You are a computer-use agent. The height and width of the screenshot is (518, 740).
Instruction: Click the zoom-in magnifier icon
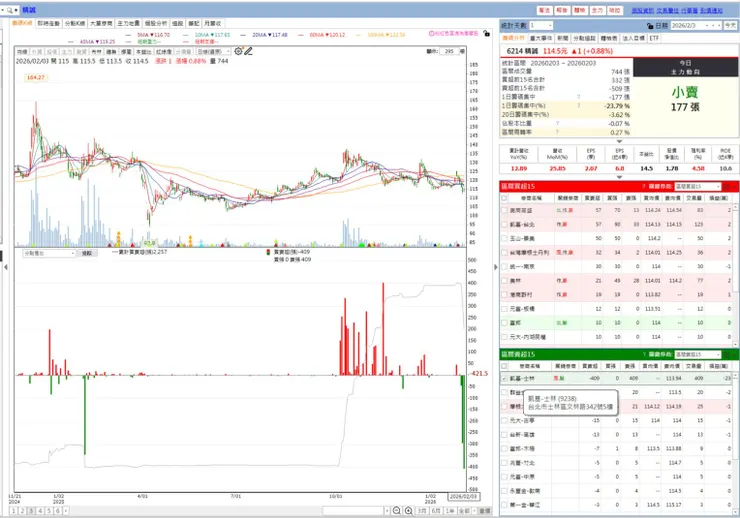pyautogui.click(x=409, y=511)
